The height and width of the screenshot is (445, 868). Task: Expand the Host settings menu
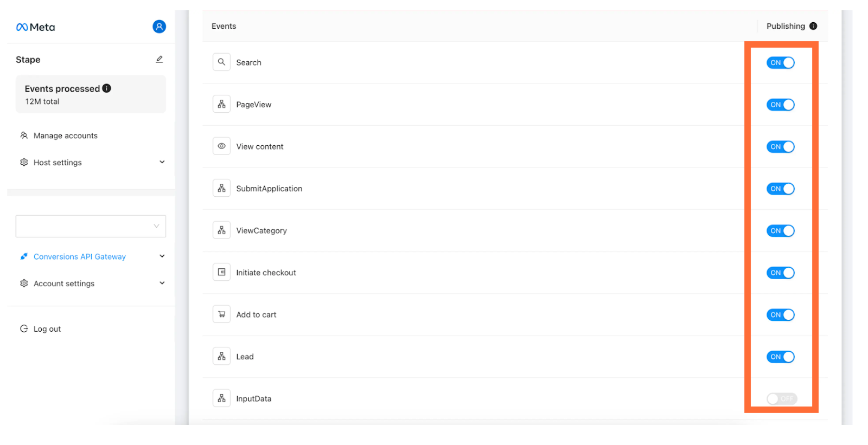click(91, 163)
